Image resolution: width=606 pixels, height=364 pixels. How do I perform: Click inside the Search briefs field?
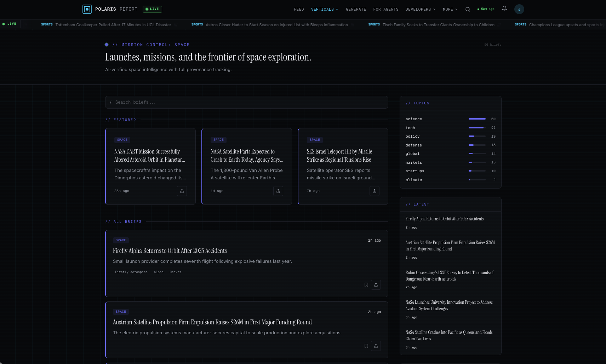[x=247, y=102]
